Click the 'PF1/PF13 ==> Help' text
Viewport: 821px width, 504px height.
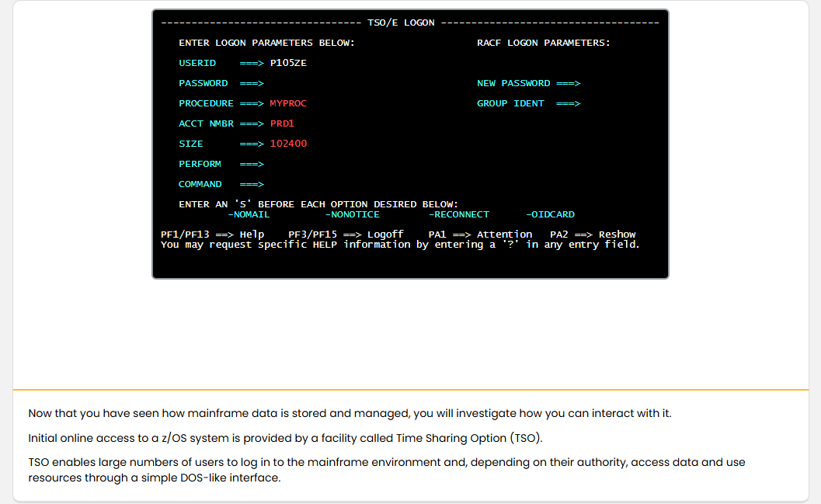coord(212,235)
